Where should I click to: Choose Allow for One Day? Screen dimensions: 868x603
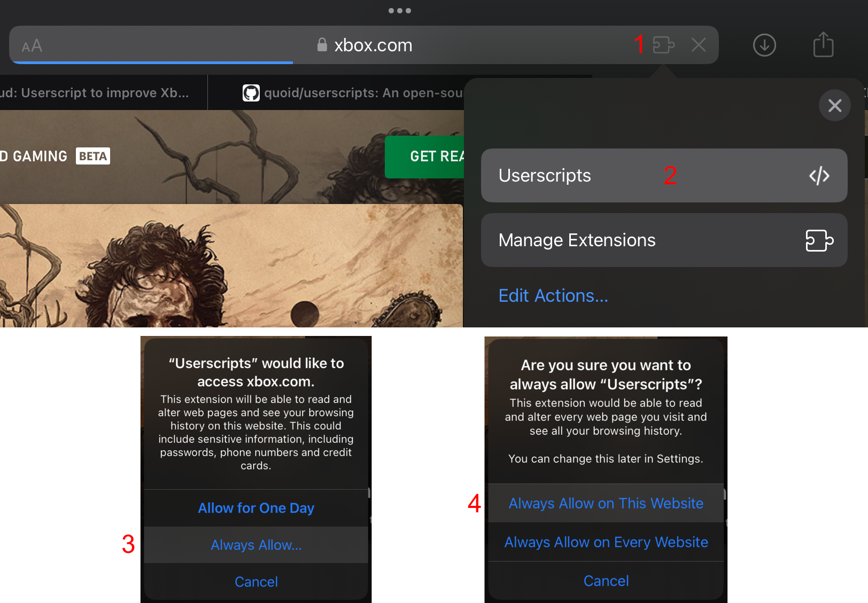pos(256,508)
